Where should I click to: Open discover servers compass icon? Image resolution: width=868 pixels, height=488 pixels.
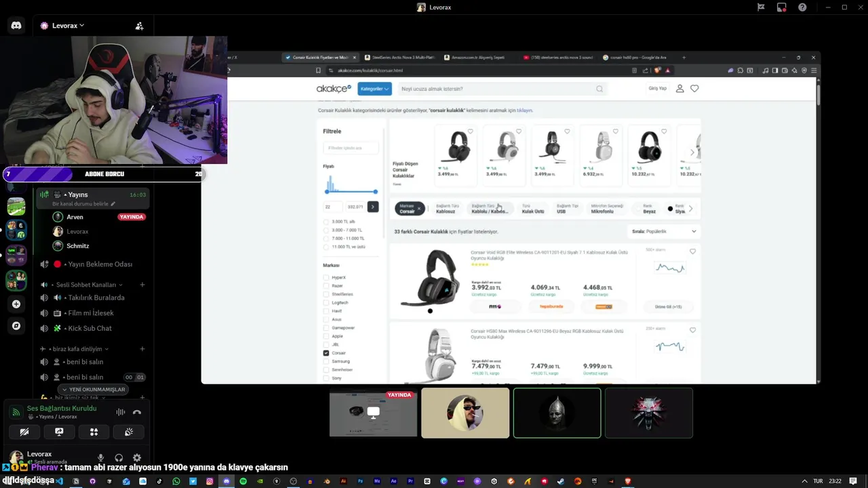click(x=16, y=326)
